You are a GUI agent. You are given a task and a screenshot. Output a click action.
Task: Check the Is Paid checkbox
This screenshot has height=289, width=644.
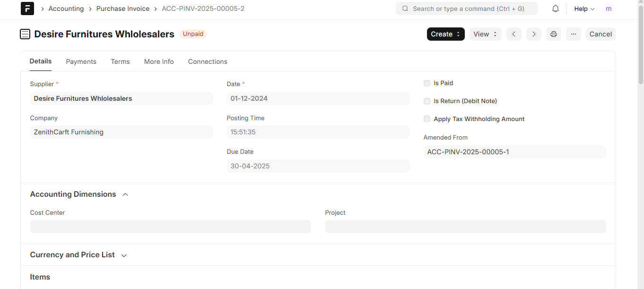427,83
